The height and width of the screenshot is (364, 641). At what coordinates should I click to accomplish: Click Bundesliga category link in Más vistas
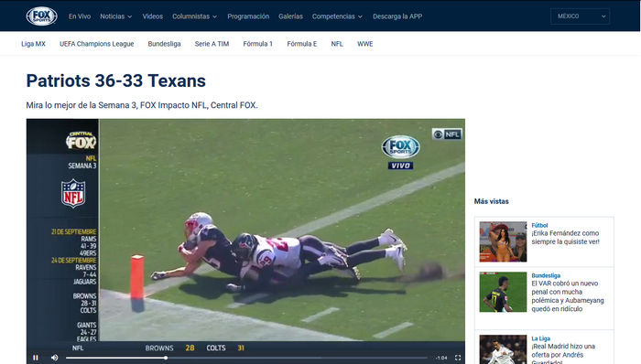546,275
